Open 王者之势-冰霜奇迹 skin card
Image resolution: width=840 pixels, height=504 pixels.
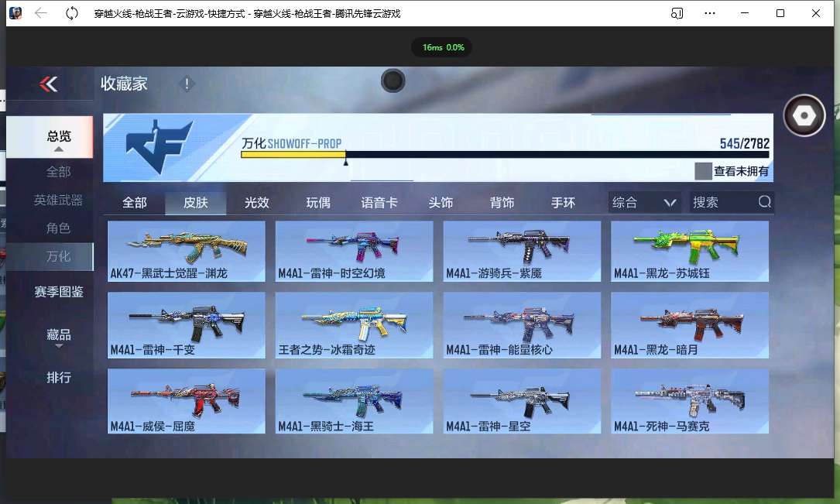tap(354, 325)
